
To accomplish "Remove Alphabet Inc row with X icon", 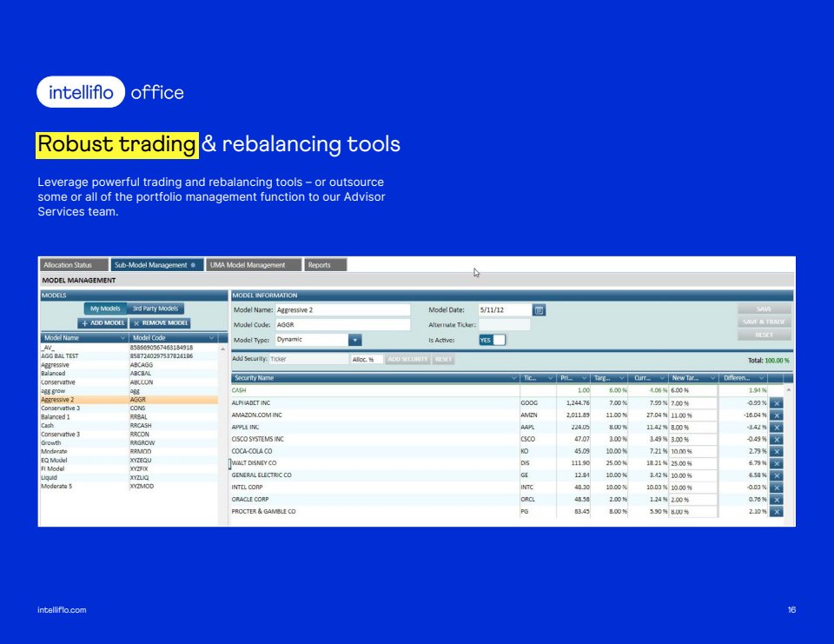I will coord(776,403).
